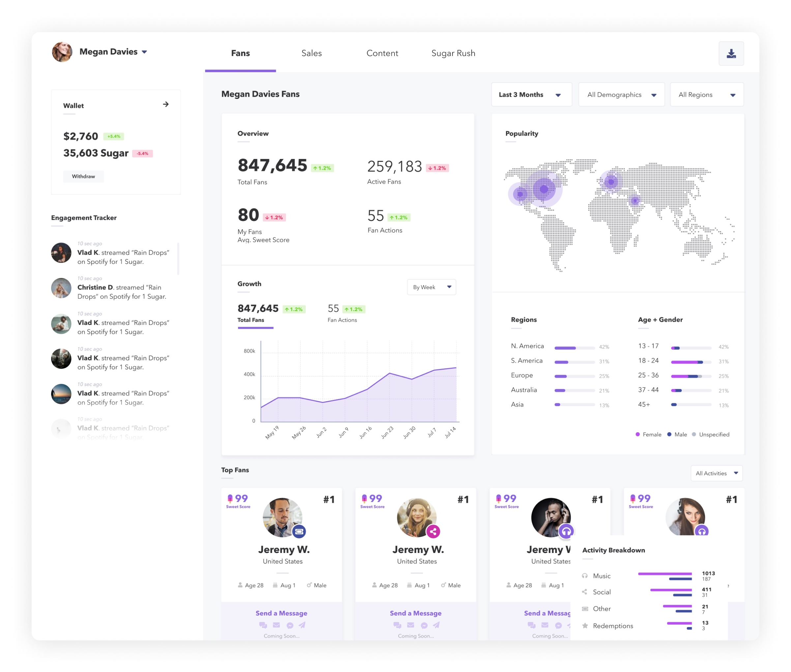Open the All Demographics filter

click(x=621, y=95)
